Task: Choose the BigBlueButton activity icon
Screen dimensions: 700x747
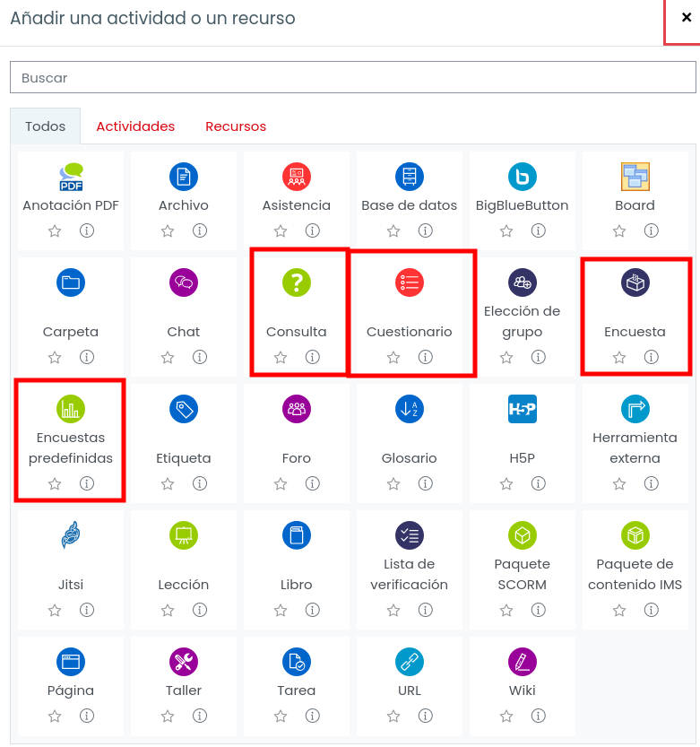Action: [x=522, y=177]
